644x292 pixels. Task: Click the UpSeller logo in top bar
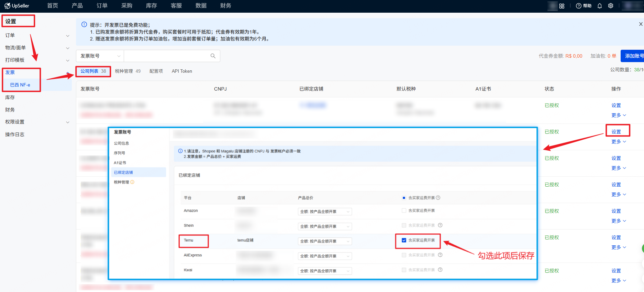(16, 6)
